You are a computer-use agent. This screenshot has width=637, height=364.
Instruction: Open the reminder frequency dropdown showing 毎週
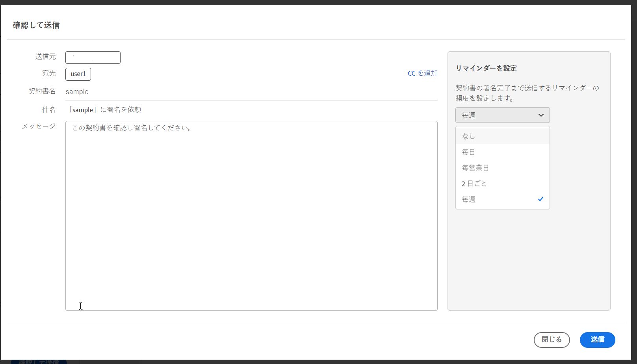[502, 115]
